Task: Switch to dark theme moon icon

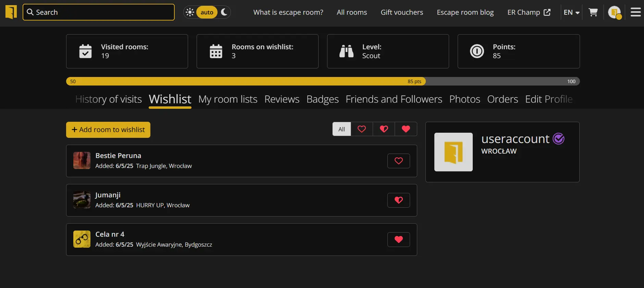Action: (x=224, y=12)
